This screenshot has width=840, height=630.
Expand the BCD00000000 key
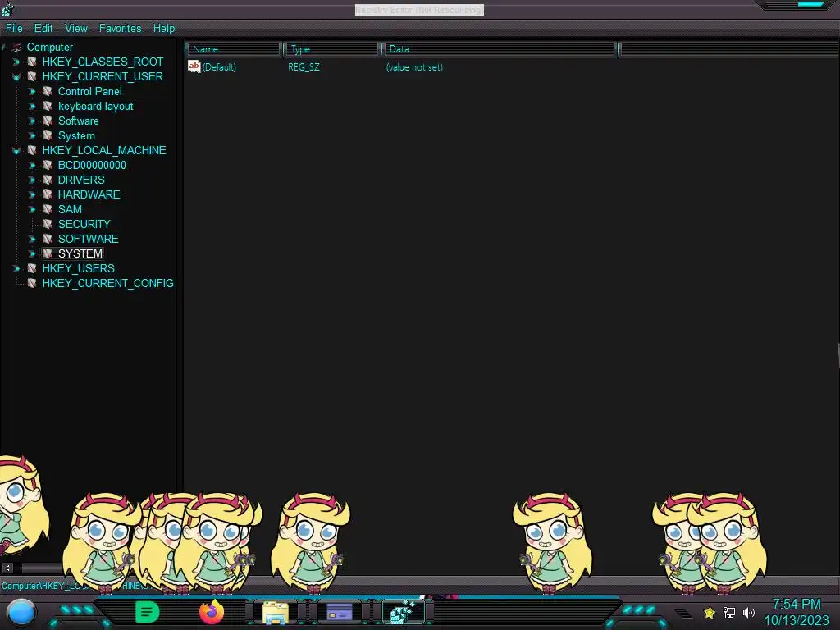pos(32,165)
